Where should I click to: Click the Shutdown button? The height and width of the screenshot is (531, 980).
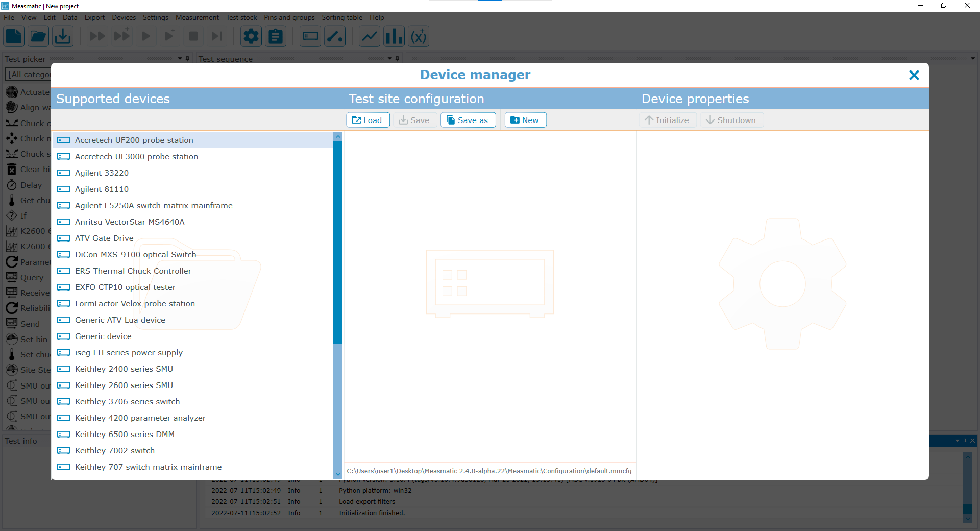point(731,120)
